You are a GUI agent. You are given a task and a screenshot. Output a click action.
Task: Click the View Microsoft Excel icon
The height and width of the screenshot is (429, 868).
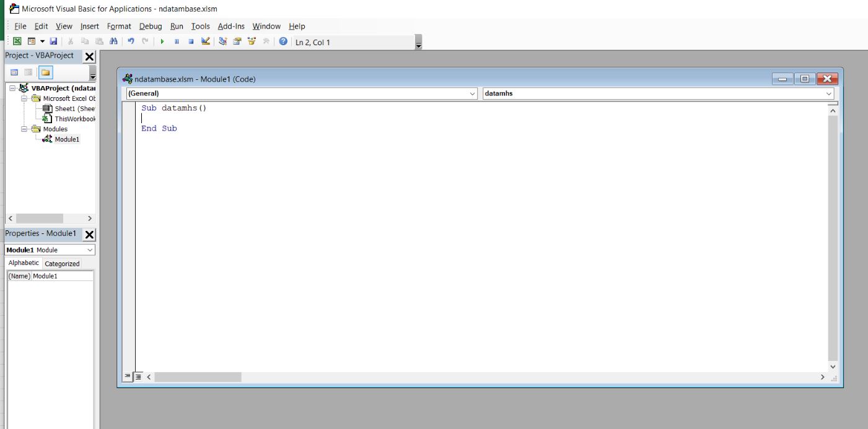(15, 42)
